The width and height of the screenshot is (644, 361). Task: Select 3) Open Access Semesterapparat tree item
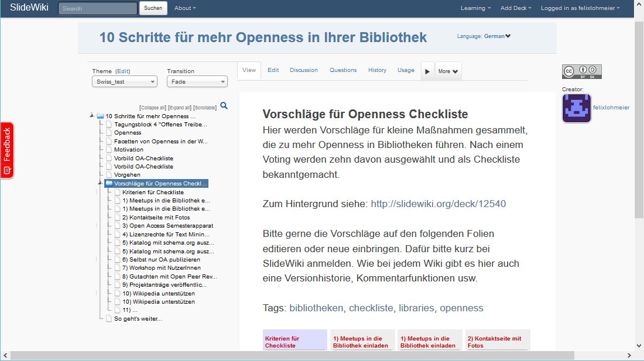click(167, 226)
